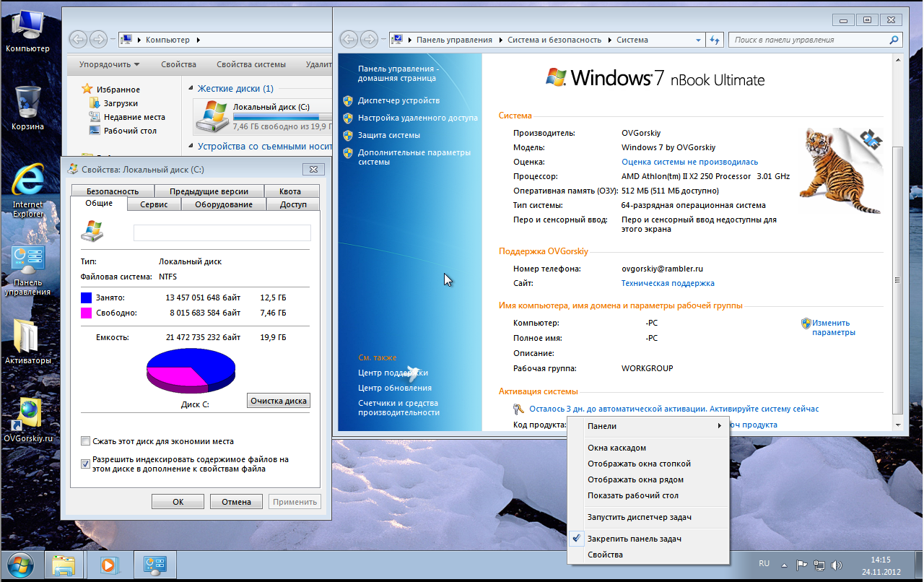Screen dimensions: 924x582
Task: Click the Windows Start orb
Action: 19,565
